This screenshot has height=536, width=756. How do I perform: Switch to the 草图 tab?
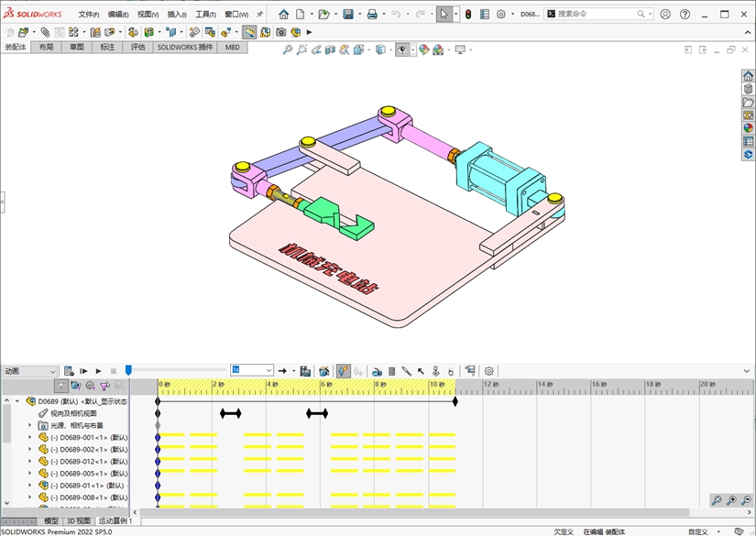point(77,48)
